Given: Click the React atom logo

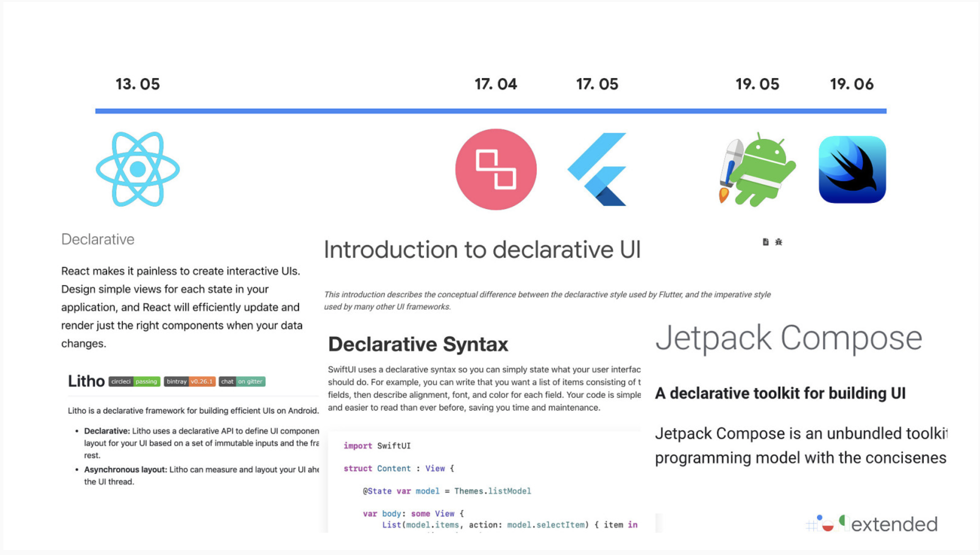Looking at the screenshot, I should (x=137, y=169).
